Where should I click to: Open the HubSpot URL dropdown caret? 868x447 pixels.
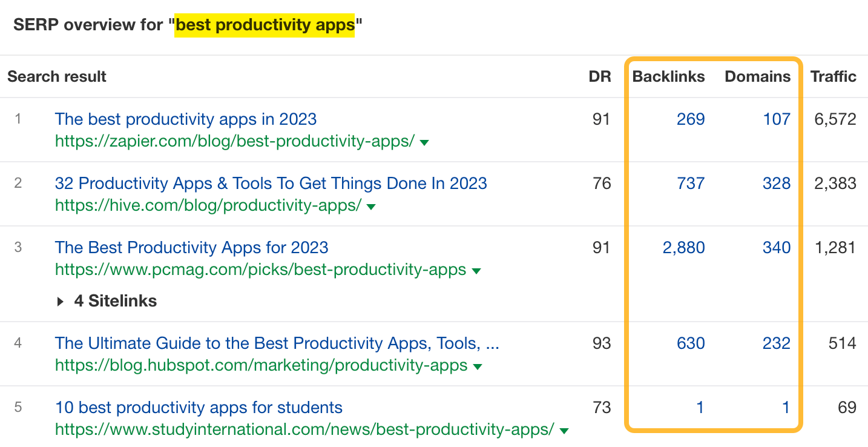[476, 366]
